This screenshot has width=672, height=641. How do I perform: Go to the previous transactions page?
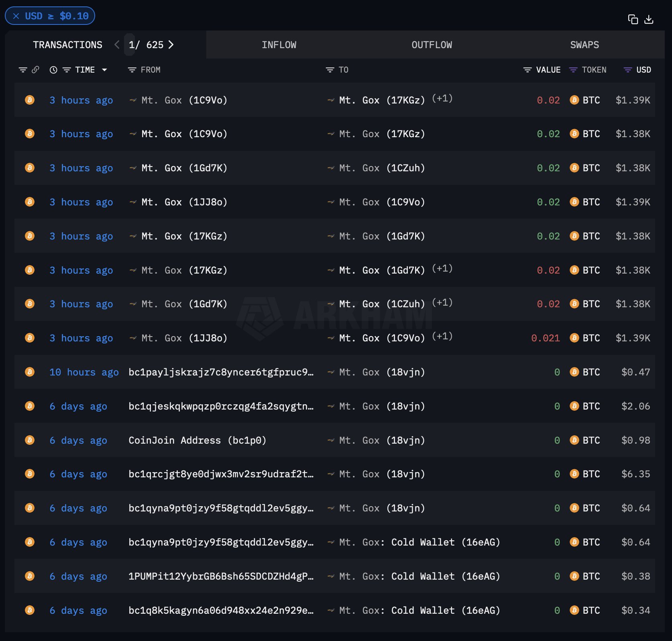(x=117, y=45)
